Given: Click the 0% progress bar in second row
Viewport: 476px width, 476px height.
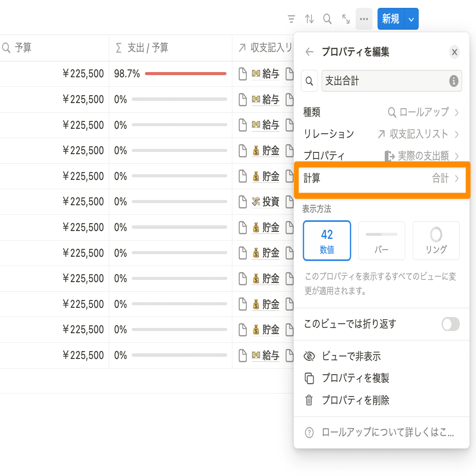Looking at the screenshot, I should 179,99.
